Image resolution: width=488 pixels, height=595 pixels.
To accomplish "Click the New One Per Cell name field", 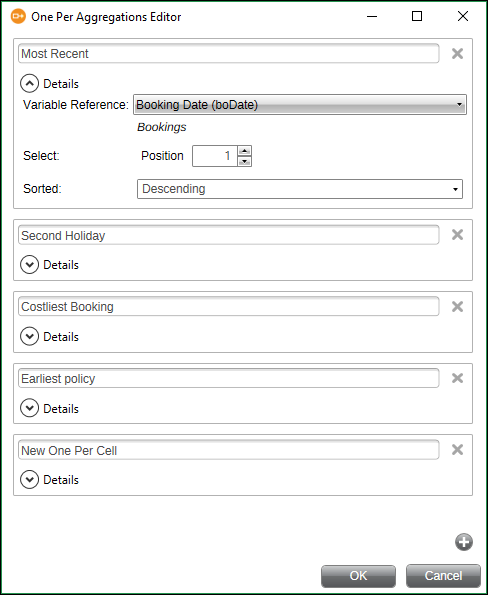I will [x=229, y=450].
